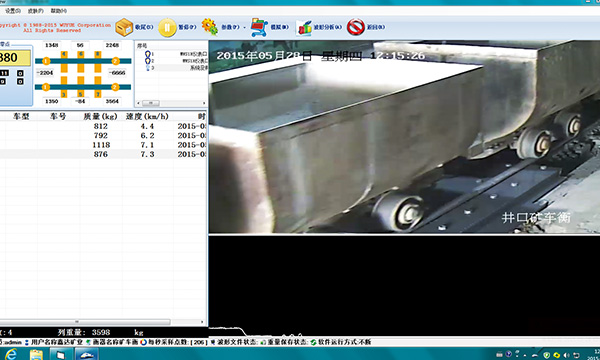The height and width of the screenshot is (360, 600).
Task: Click the red prohibited return icon
Action: tap(355, 27)
